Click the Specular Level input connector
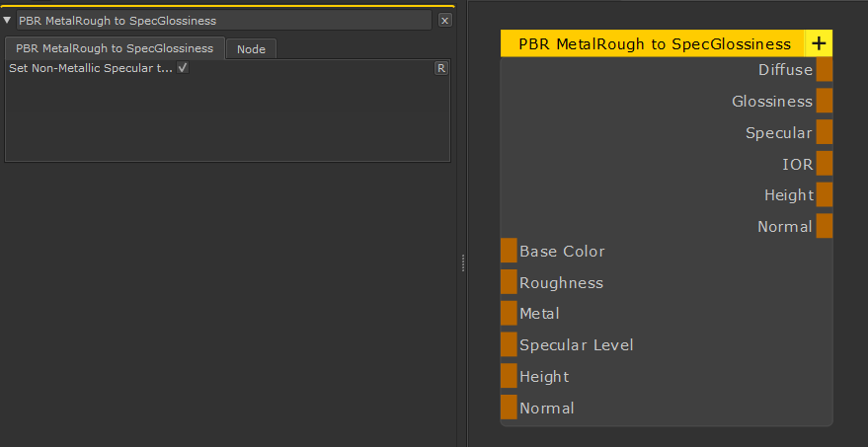The width and height of the screenshot is (868, 447). point(509,344)
